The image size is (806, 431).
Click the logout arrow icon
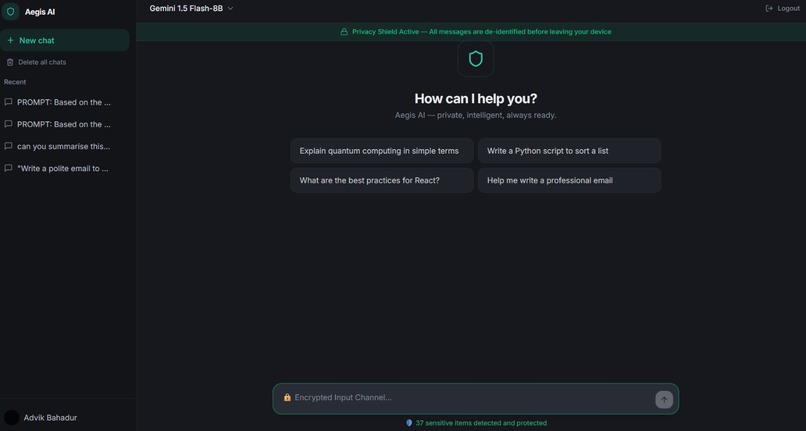coord(769,8)
